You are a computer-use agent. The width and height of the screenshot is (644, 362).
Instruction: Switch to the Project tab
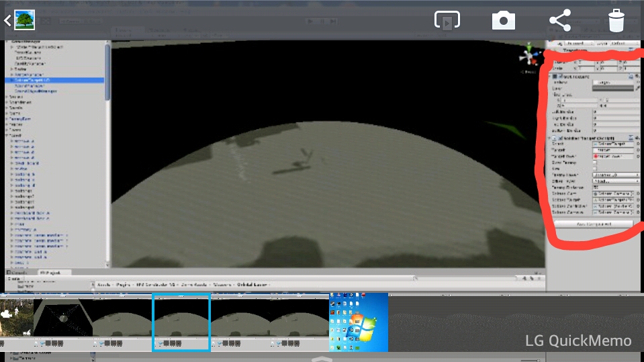pyautogui.click(x=54, y=273)
